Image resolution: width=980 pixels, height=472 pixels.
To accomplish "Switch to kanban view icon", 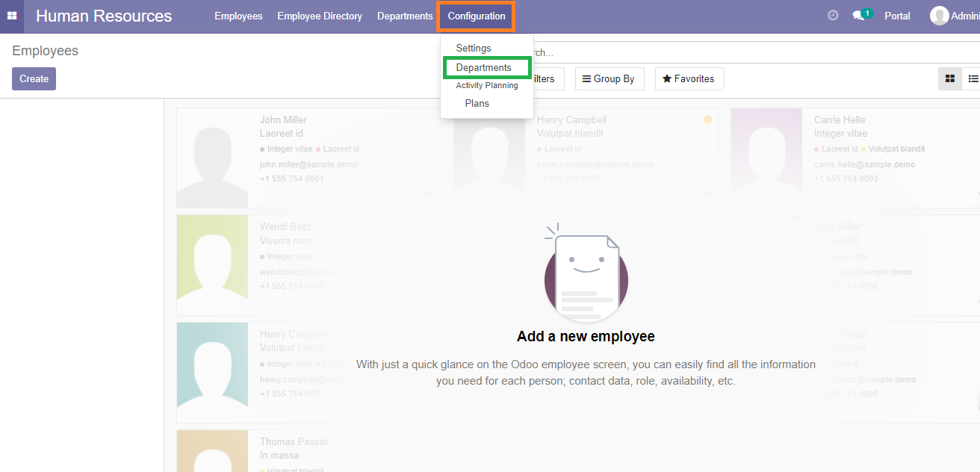I will [950, 78].
